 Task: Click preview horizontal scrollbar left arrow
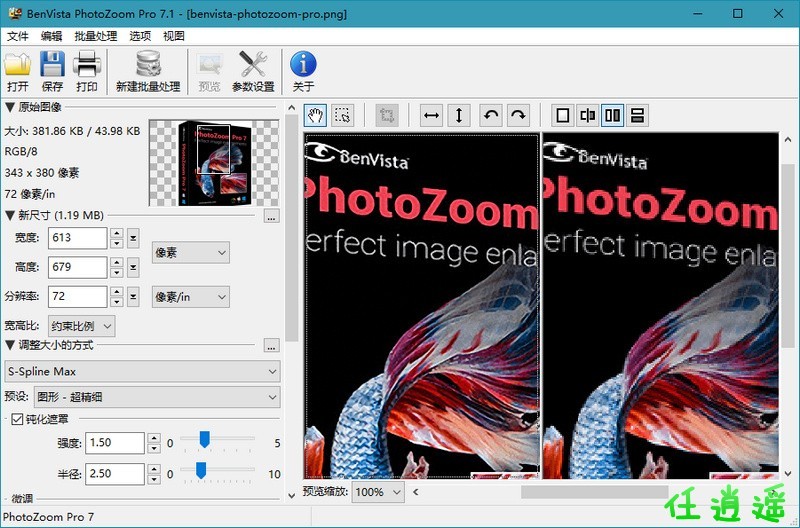416,492
